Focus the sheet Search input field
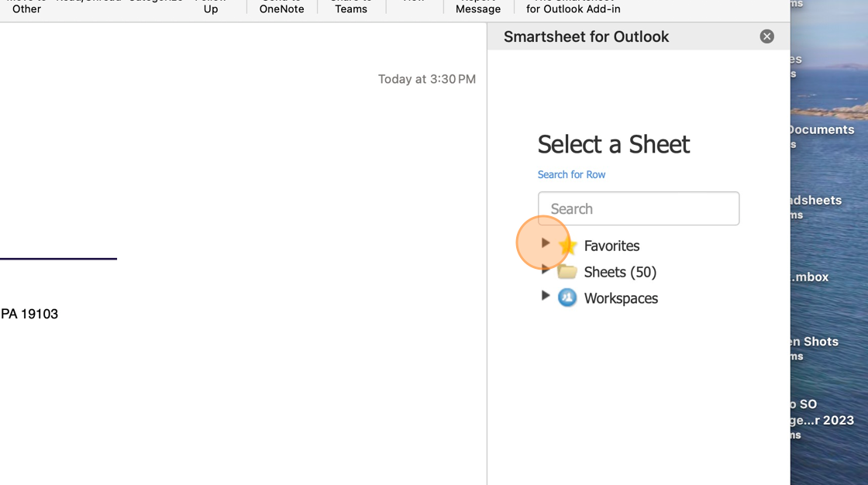 [x=639, y=208]
